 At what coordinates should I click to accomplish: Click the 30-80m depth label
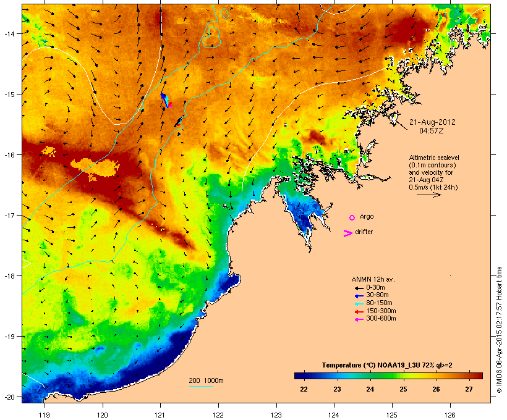[377, 295]
